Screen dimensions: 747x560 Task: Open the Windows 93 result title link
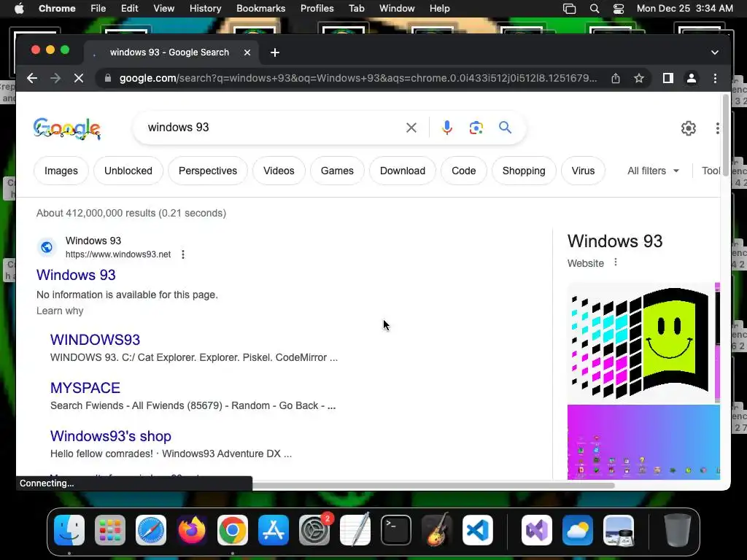click(76, 275)
